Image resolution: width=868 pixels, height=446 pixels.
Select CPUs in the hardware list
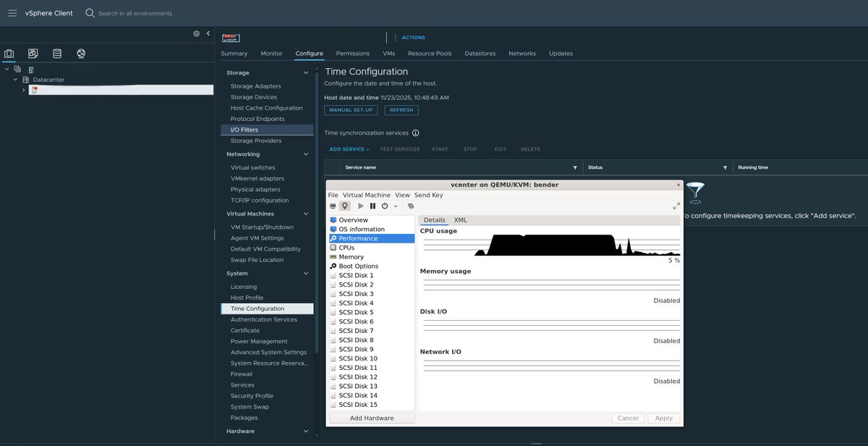coord(372,248)
